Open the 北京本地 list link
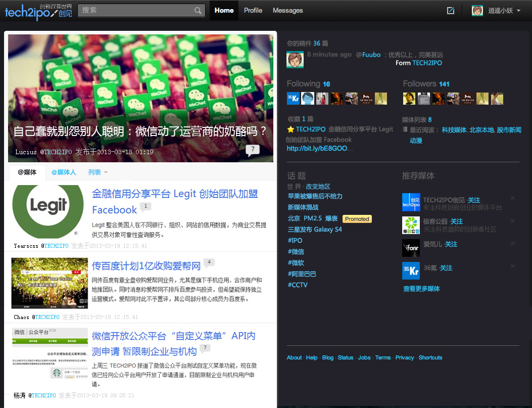This screenshot has height=408, width=532. pos(482,130)
